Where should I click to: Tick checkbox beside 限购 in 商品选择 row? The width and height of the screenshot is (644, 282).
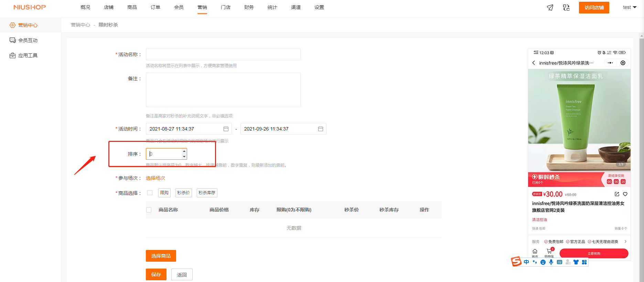coord(150,193)
